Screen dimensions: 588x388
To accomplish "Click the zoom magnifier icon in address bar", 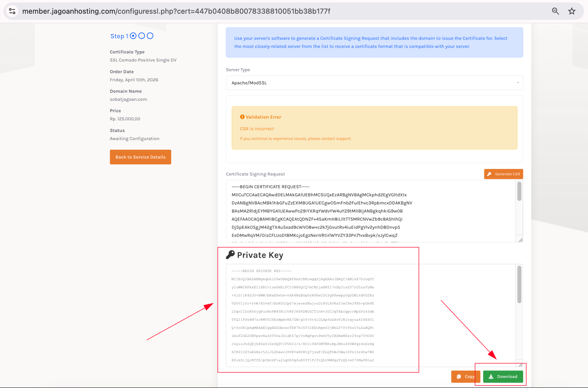I will click(x=555, y=11).
